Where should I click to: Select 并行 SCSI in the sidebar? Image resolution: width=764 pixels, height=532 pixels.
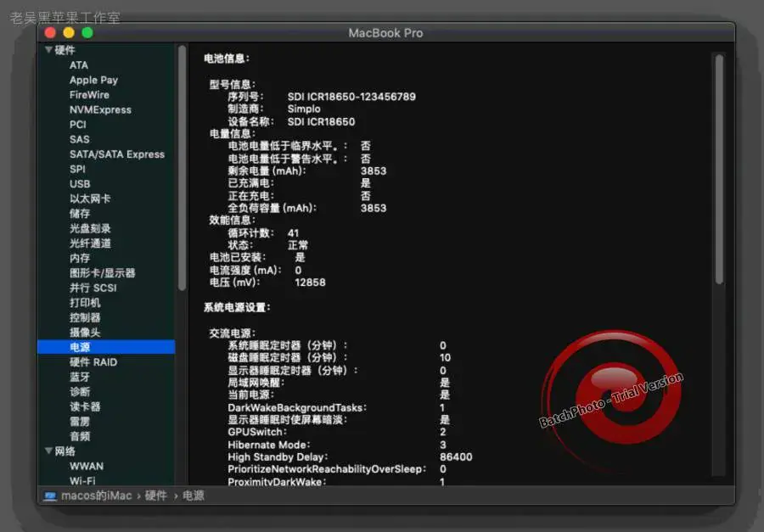click(93, 288)
